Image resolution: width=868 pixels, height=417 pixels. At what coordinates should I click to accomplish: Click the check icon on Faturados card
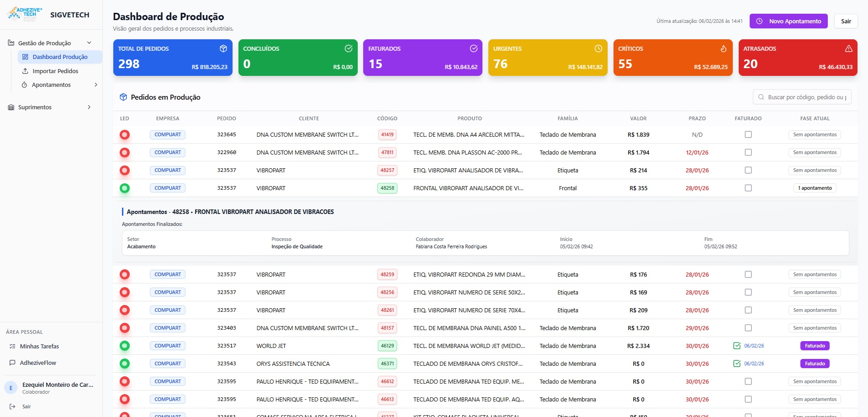[x=474, y=48]
